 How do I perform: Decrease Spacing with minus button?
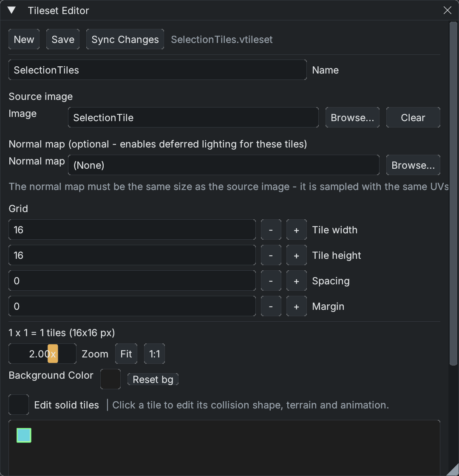[x=271, y=280]
